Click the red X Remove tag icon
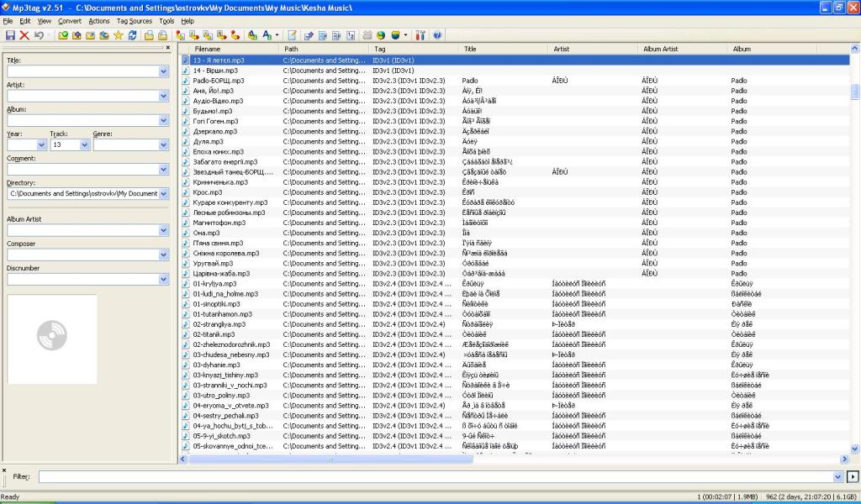The image size is (861, 504). tap(24, 35)
